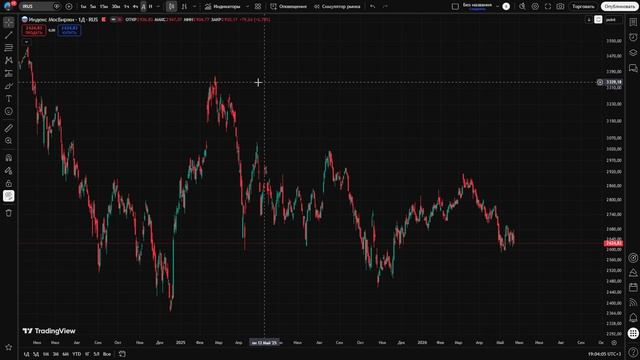Click the compare or add symbol plus icon

[69, 6]
